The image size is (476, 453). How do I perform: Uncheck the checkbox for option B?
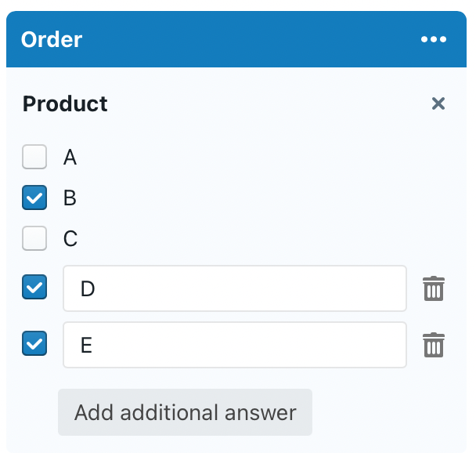tap(34, 198)
